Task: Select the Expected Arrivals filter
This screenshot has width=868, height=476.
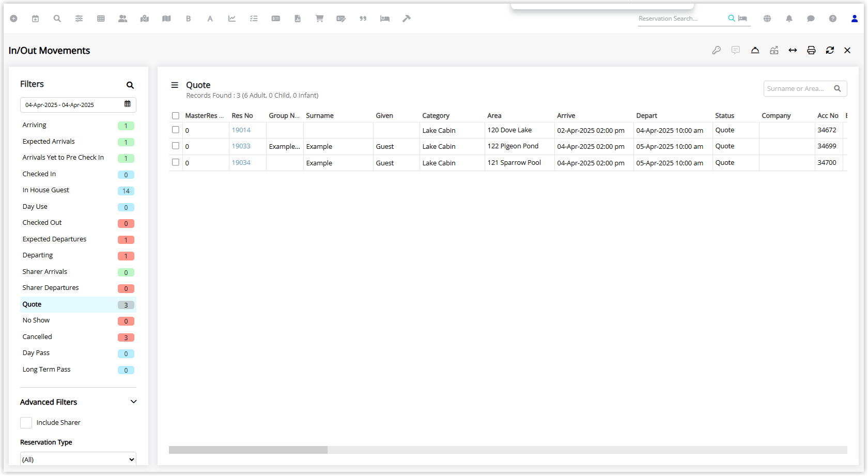Action: pyautogui.click(x=78, y=142)
